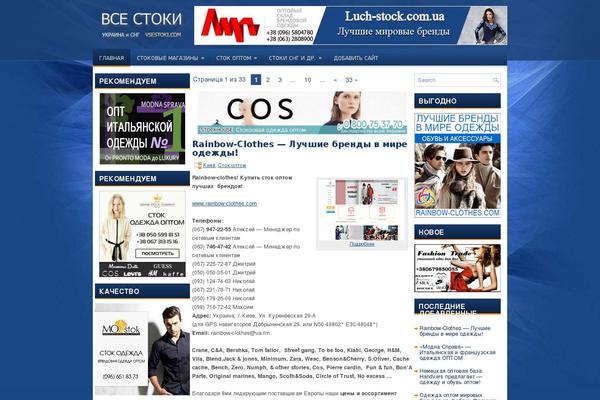This screenshot has height=400, width=600.
Task: Open Немецкая оптовая база Handvers link
Action: point(451,376)
